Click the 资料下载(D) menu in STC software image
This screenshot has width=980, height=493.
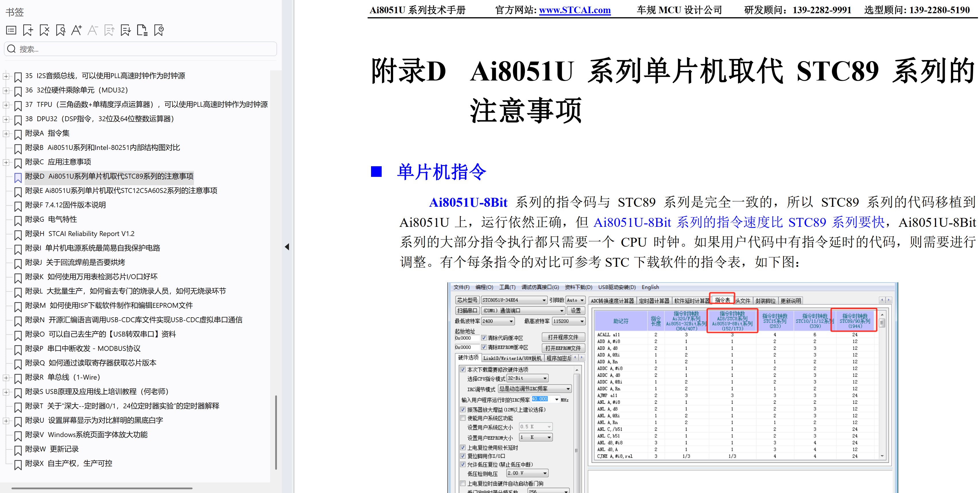click(x=578, y=287)
